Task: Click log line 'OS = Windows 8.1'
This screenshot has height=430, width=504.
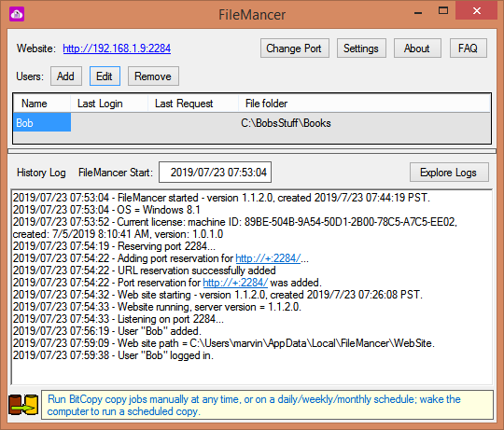Action: (x=106, y=210)
